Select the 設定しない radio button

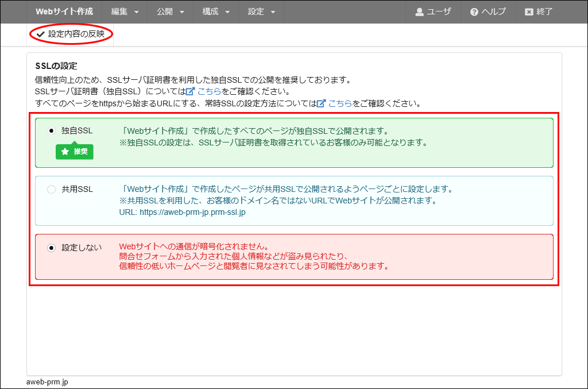[52, 248]
